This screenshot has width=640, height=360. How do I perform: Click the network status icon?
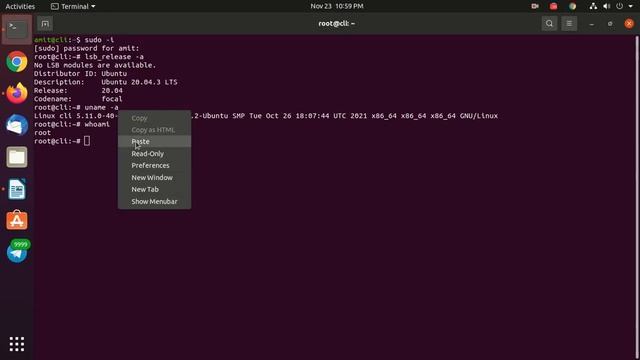[x=593, y=6]
